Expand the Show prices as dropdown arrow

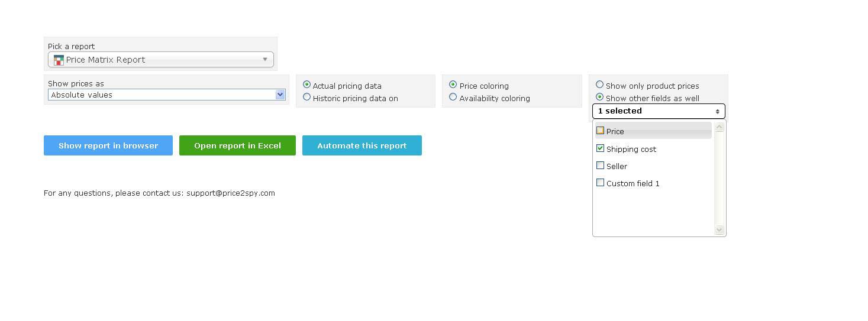coord(280,95)
